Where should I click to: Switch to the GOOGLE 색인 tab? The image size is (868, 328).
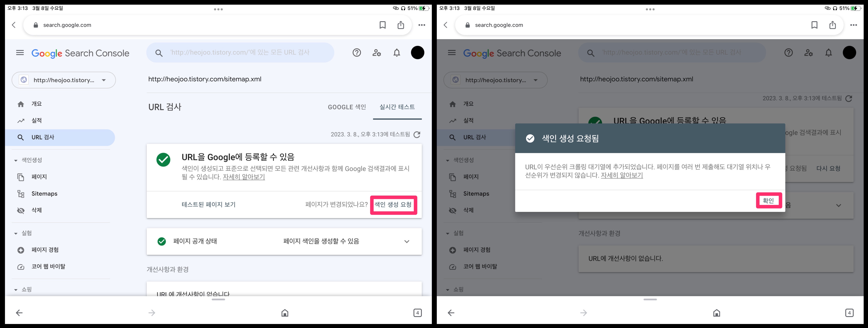347,107
